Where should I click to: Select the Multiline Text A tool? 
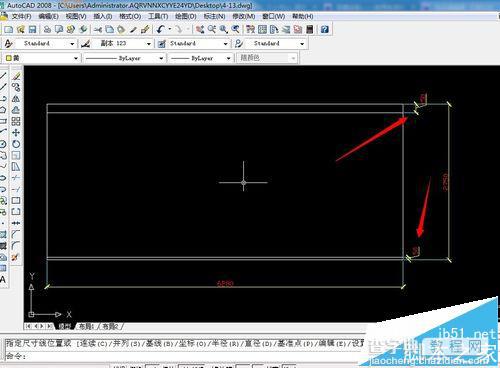[x=3, y=279]
